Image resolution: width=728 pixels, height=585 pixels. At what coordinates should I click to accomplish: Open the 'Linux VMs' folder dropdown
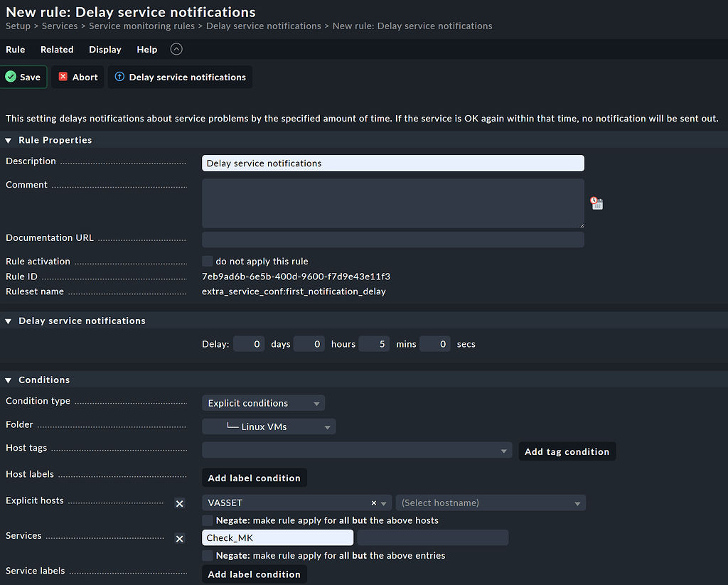point(268,426)
